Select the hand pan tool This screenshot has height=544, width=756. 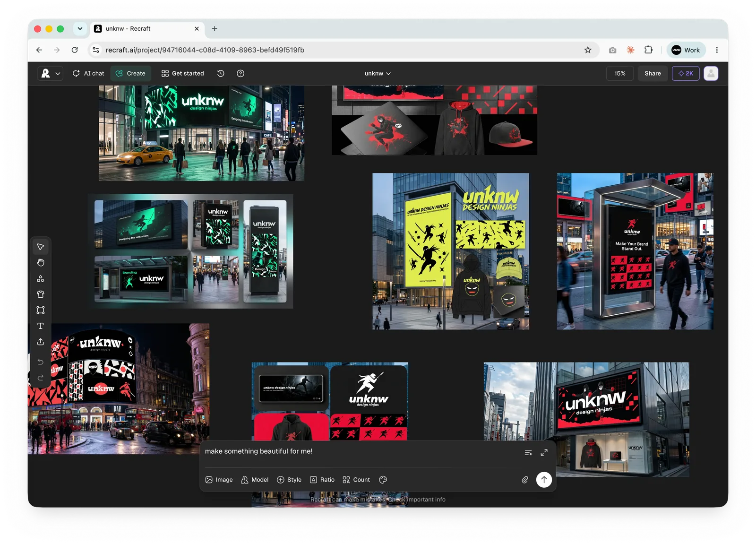pos(41,263)
